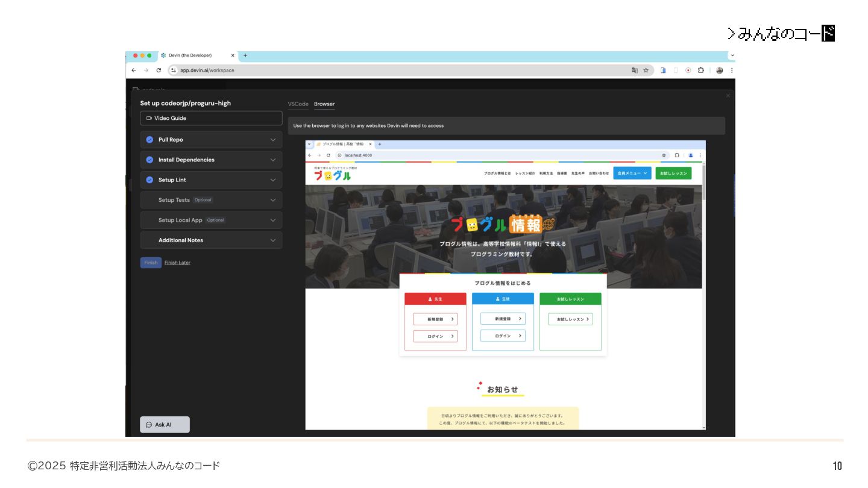Open site info icon beside app.devin.ai

(x=174, y=70)
